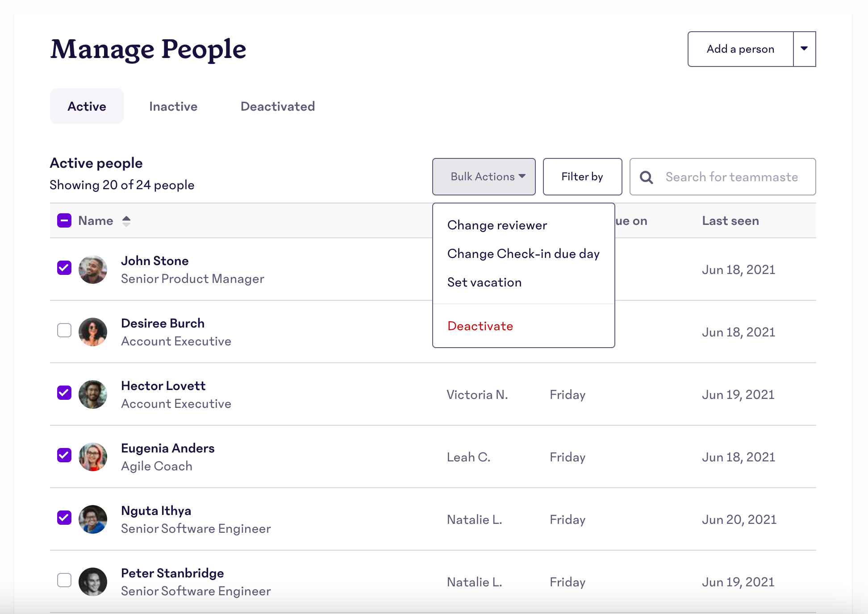Open Hector Lovett's name link
Viewport: 868px width, 614px height.
click(163, 386)
